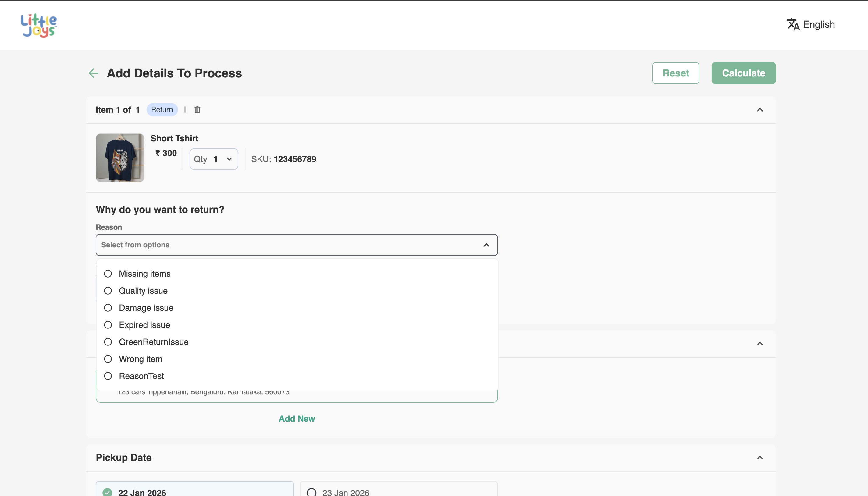The height and width of the screenshot is (496, 868).
Task: Close the Reason dropdown chevron
Action: click(x=486, y=245)
